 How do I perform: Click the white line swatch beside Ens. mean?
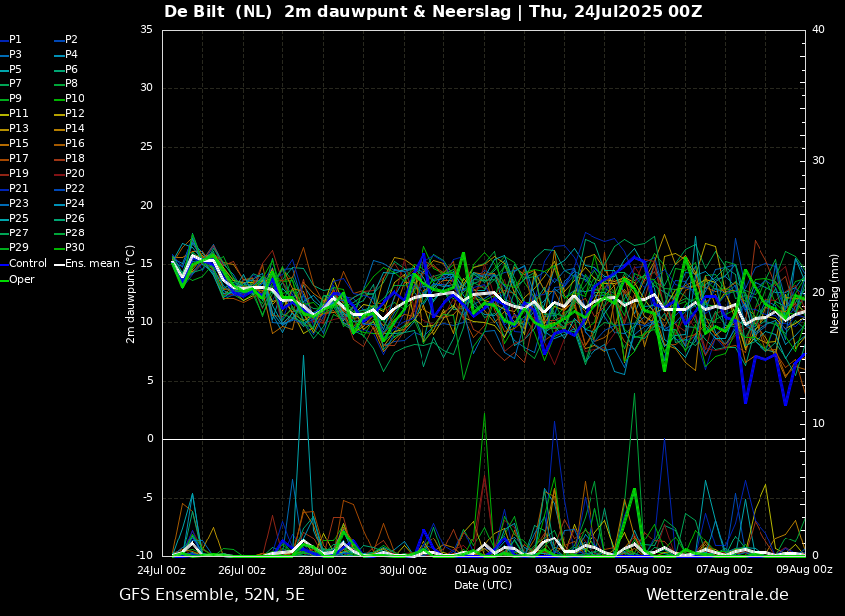60,264
